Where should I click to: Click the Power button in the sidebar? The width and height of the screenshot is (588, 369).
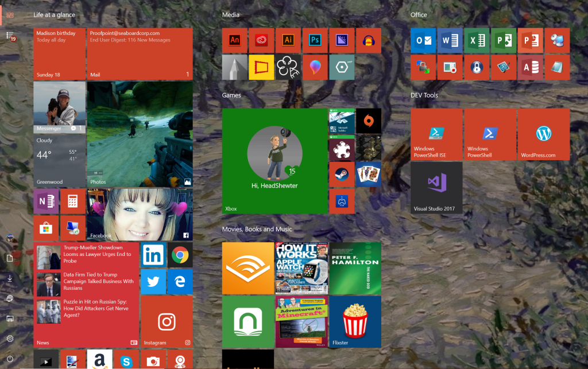10,358
